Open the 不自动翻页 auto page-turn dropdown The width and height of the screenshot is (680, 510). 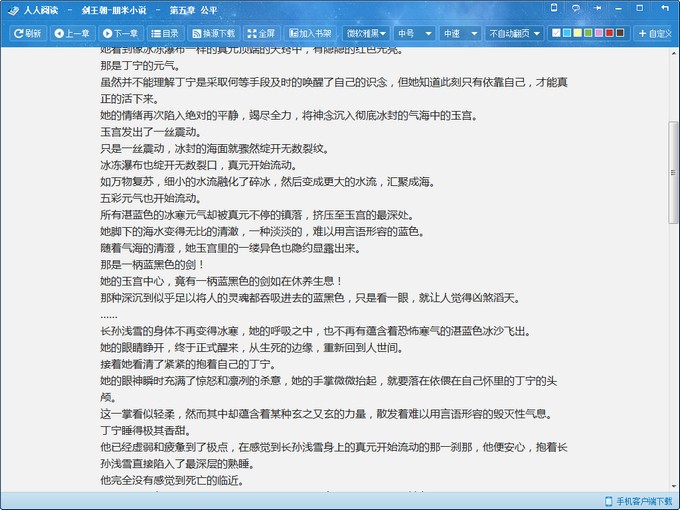coord(514,33)
